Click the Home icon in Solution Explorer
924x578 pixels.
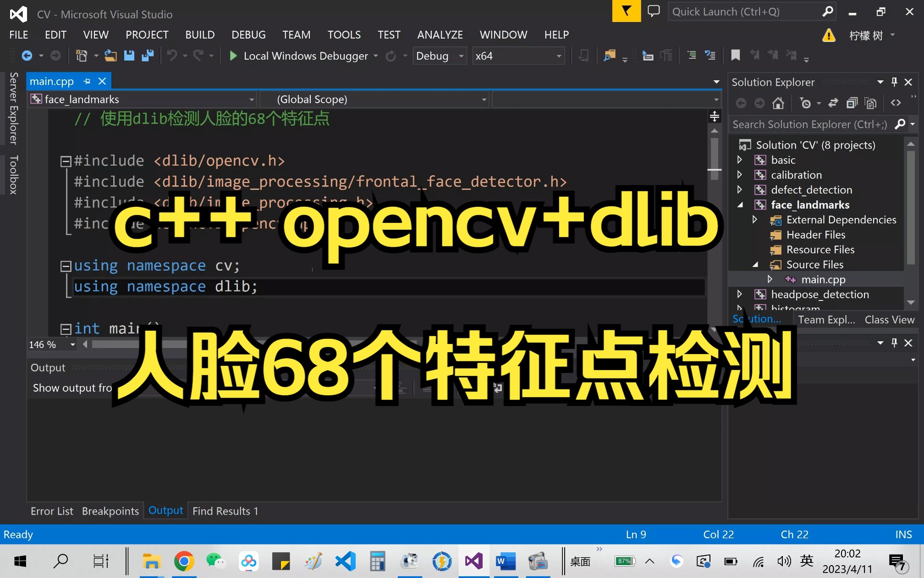coord(778,103)
